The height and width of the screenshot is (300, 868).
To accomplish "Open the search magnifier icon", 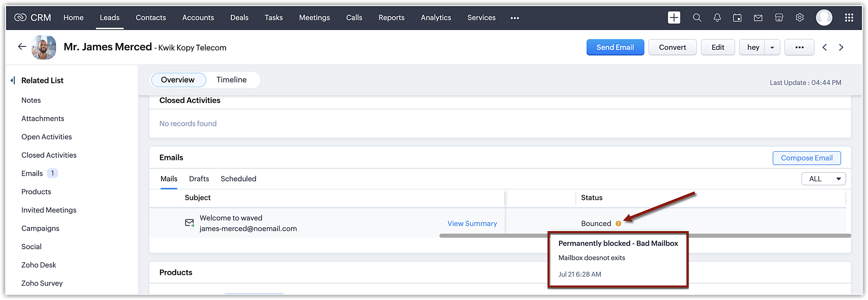I will pyautogui.click(x=697, y=18).
